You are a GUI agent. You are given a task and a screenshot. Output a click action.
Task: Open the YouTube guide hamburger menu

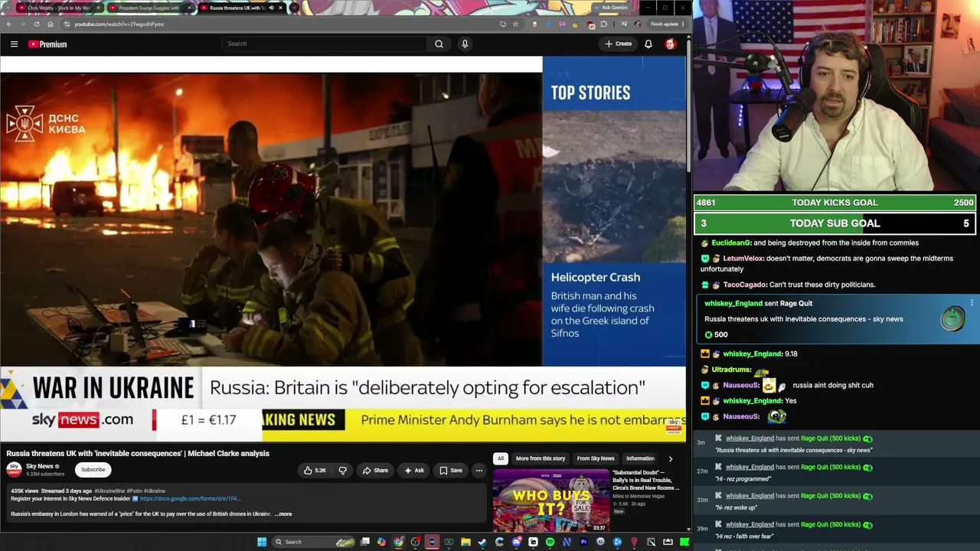click(x=14, y=44)
